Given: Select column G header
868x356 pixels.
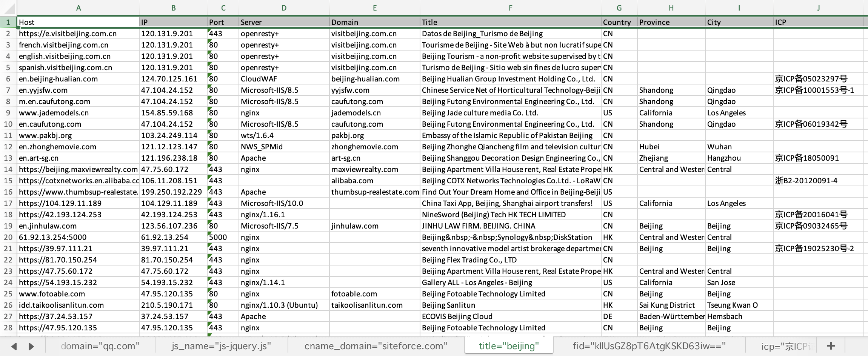Looking at the screenshot, I should [x=619, y=8].
